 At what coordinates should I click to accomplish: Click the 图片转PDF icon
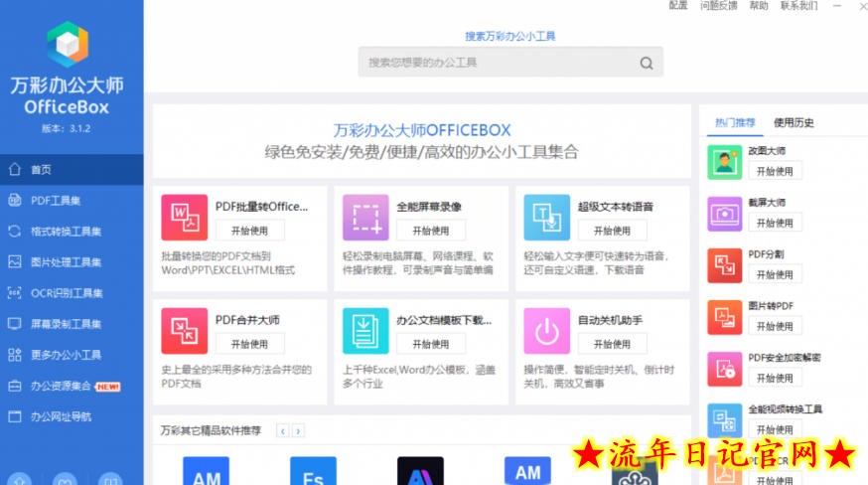(725, 318)
